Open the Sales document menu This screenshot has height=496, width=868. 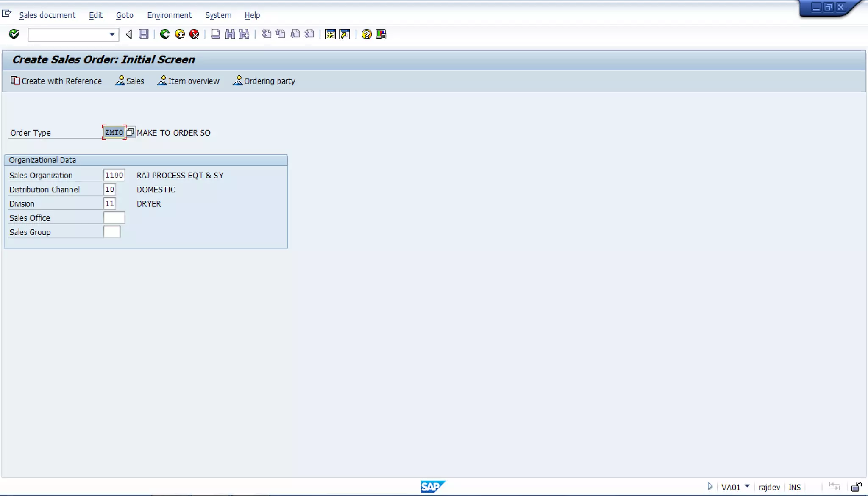point(47,15)
